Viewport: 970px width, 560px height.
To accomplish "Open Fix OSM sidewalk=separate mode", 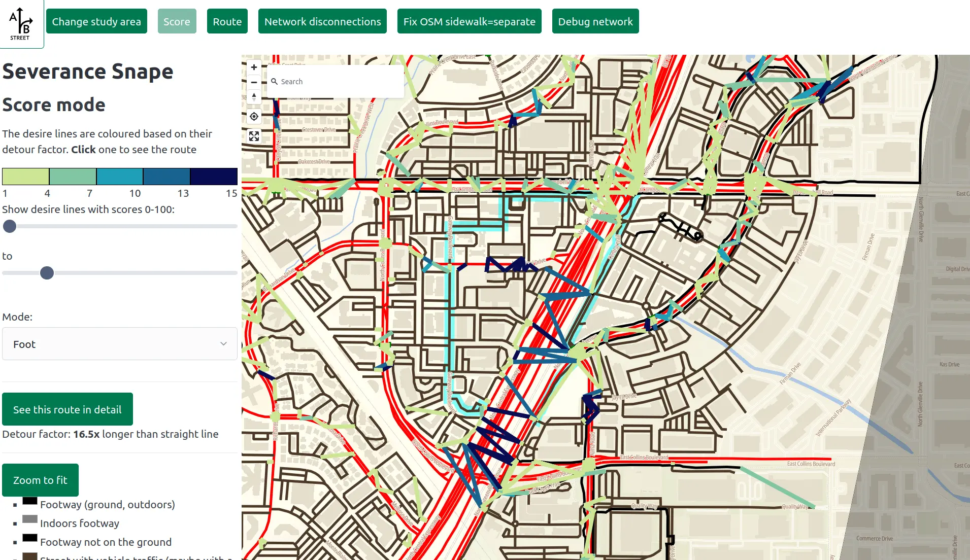I will pos(469,21).
